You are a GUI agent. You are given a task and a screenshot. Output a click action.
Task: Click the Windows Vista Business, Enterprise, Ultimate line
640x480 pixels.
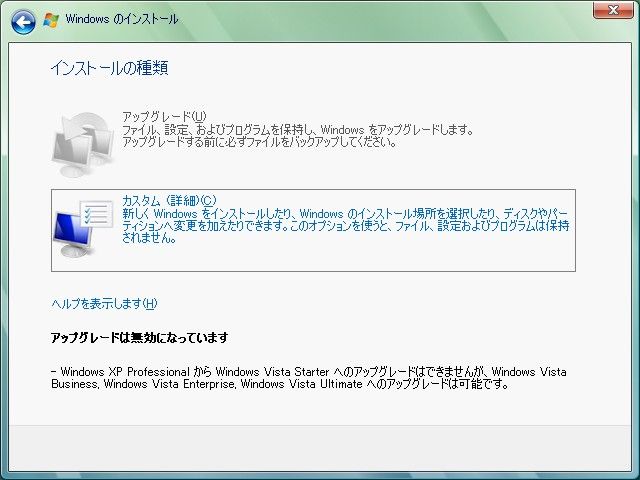pos(279,383)
